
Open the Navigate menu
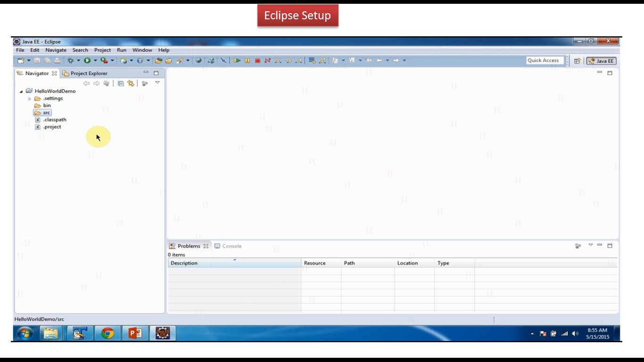[x=56, y=50]
